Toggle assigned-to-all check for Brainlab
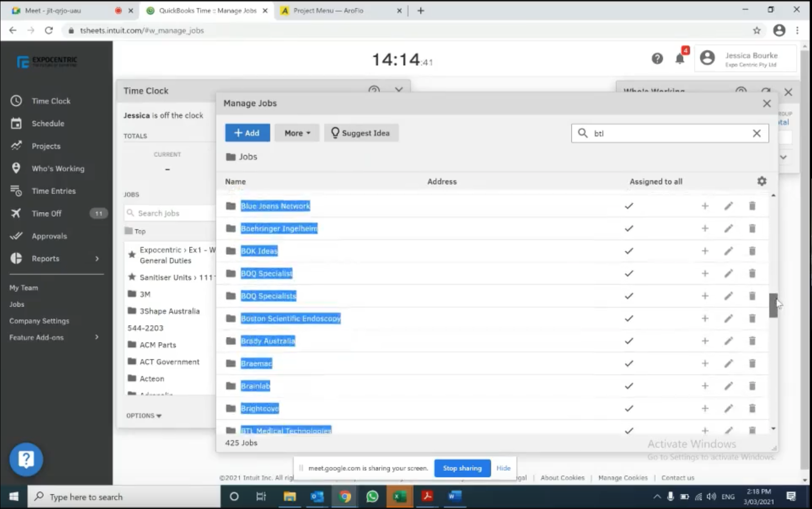Image resolution: width=812 pixels, height=509 pixels. click(629, 386)
